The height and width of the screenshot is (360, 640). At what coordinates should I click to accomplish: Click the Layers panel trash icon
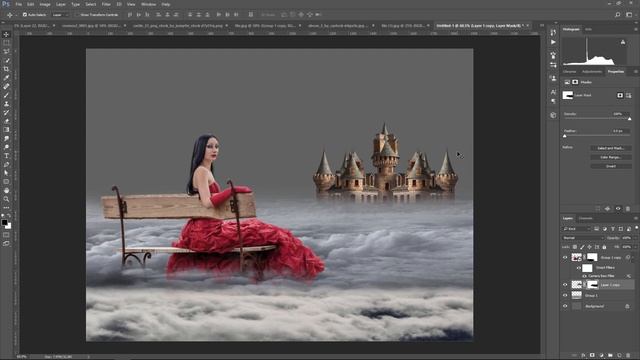(628, 356)
